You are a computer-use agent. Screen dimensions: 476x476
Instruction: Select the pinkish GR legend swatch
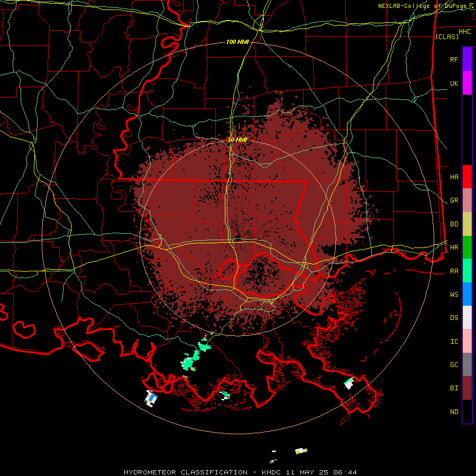(x=467, y=200)
